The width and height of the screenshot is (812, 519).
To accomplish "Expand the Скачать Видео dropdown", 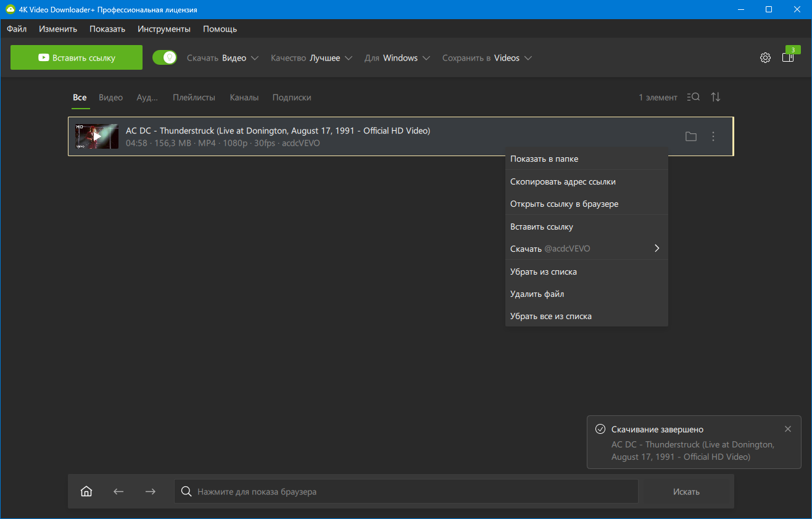I will pos(223,58).
